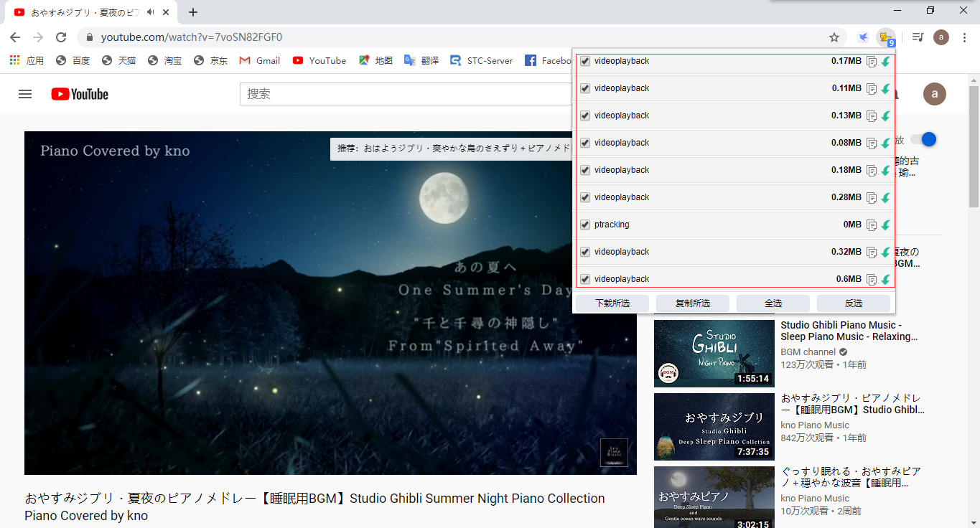Copy link of the ptracking row

tap(872, 225)
